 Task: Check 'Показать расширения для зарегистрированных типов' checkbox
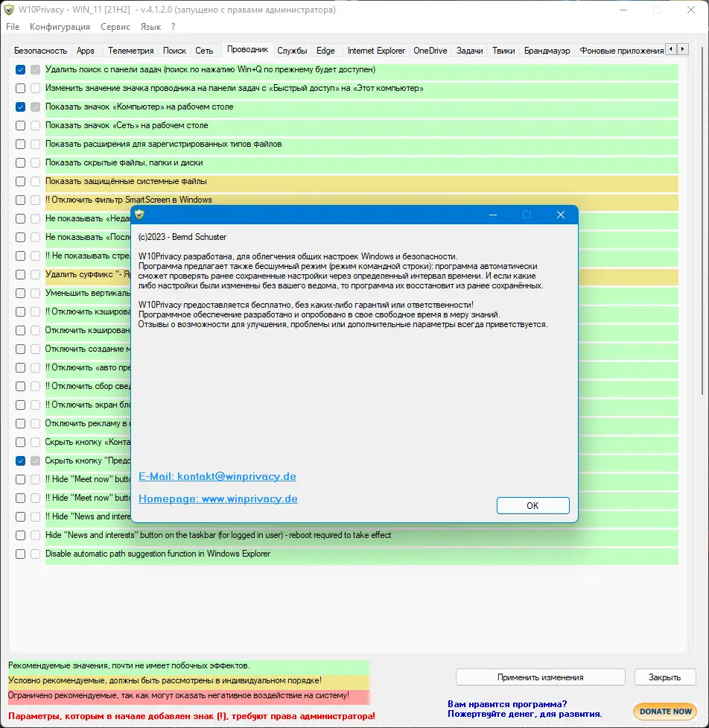[x=20, y=144]
